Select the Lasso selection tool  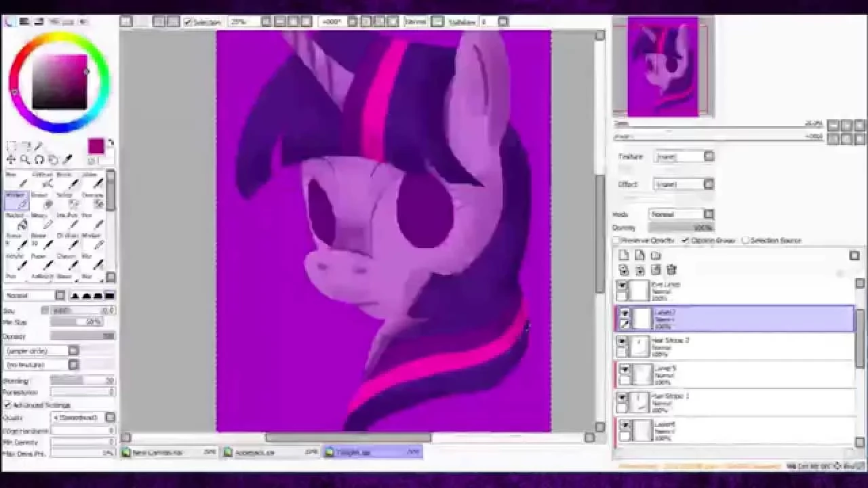coord(25,146)
